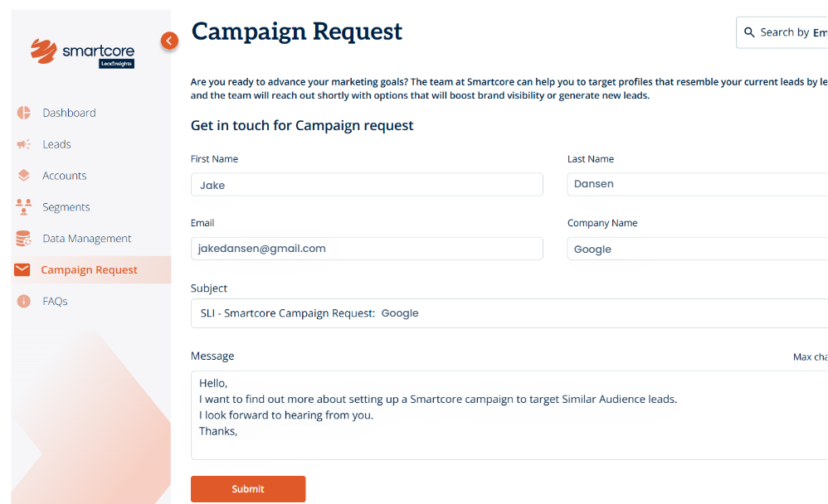Click the search magnifier icon
828x504 pixels.
coord(750,32)
